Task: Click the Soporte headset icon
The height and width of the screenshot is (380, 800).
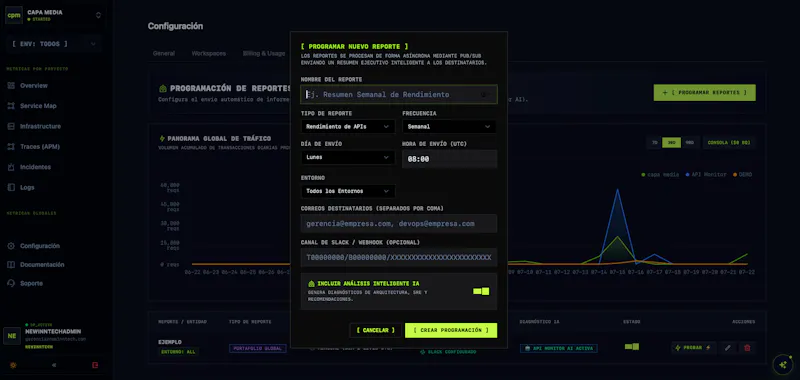Action: click(11, 283)
